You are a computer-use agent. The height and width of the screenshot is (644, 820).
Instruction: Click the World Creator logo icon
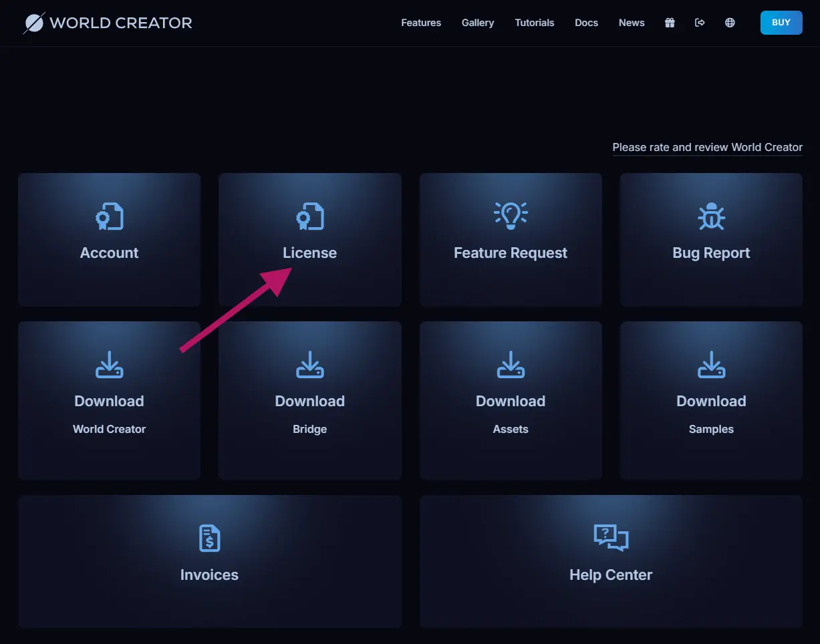point(34,23)
